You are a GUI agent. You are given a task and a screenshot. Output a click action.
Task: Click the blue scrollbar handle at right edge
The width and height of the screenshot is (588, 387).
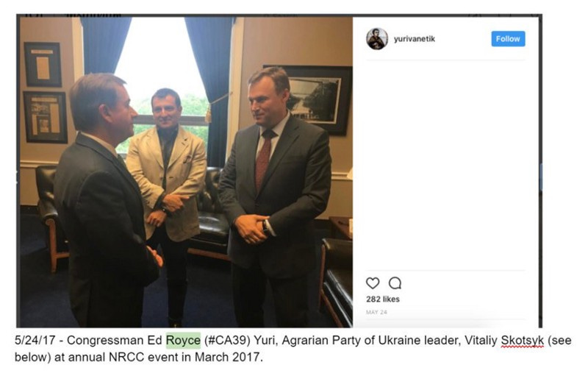pos(541,177)
